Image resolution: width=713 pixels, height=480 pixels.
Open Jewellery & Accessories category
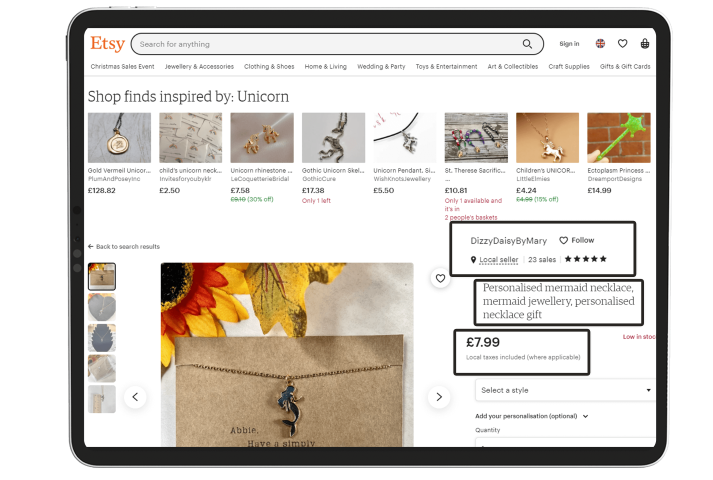tap(199, 66)
